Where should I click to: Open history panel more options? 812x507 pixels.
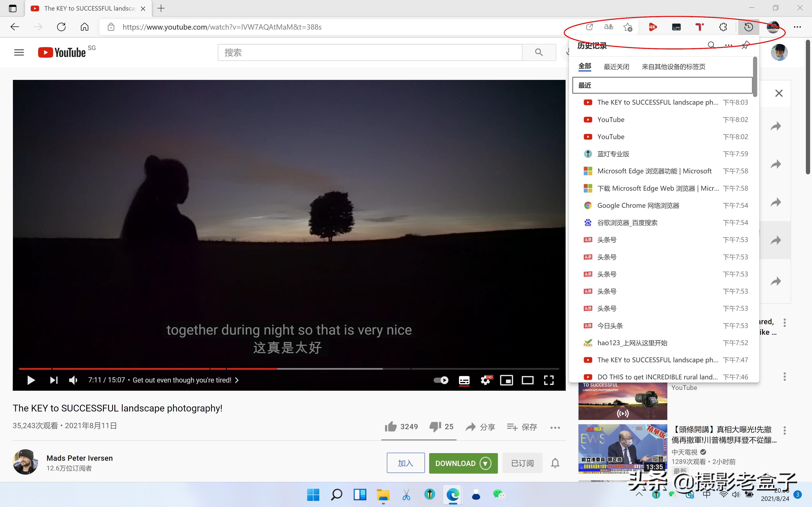[x=728, y=45]
